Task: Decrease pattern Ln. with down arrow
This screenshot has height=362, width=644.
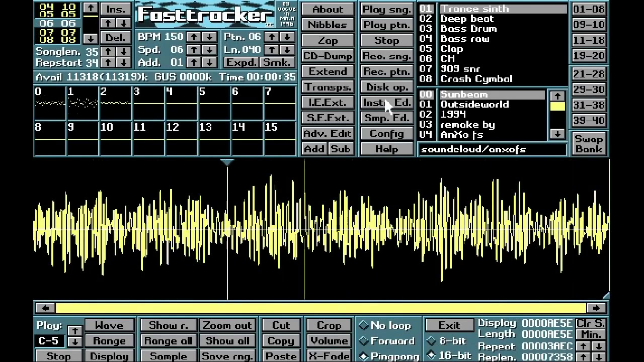Action: point(287,50)
